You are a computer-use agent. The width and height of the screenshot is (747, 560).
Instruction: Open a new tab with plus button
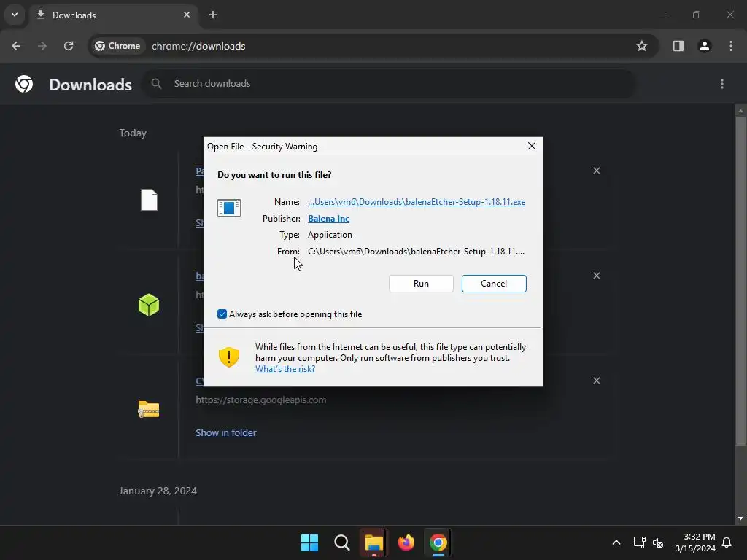click(x=213, y=15)
